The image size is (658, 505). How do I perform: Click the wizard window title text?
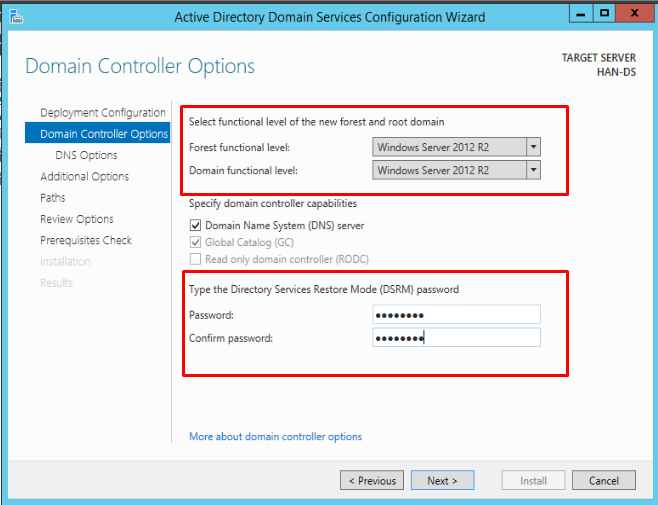point(329,17)
